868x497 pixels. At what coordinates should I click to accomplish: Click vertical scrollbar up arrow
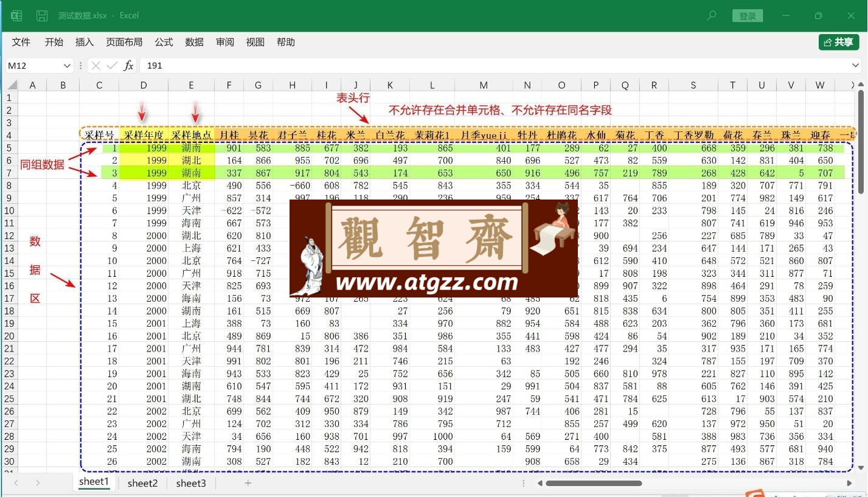[861, 85]
